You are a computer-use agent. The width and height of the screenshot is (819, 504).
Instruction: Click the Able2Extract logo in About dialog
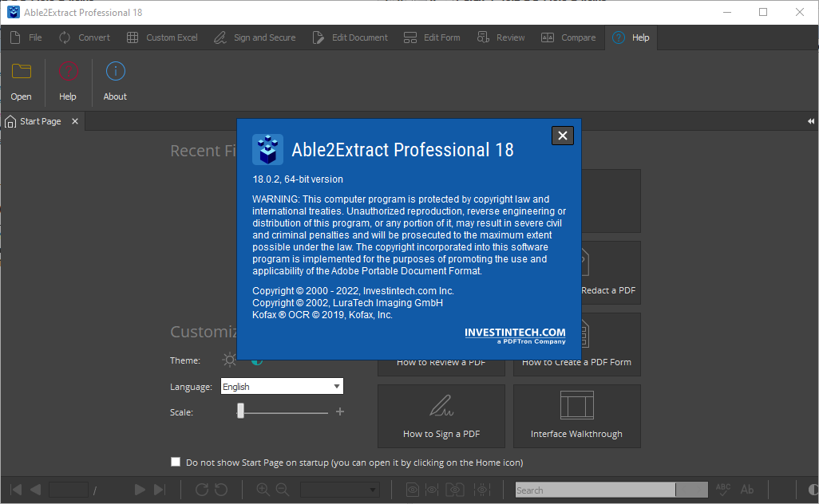coord(268,149)
